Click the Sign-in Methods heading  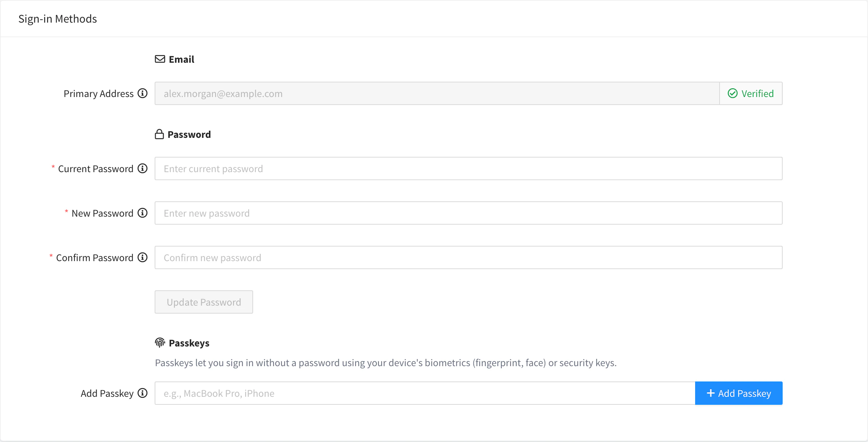[58, 19]
